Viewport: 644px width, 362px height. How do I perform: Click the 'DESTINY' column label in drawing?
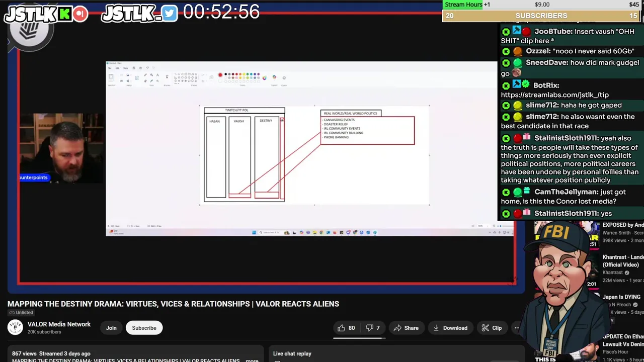coord(266,121)
